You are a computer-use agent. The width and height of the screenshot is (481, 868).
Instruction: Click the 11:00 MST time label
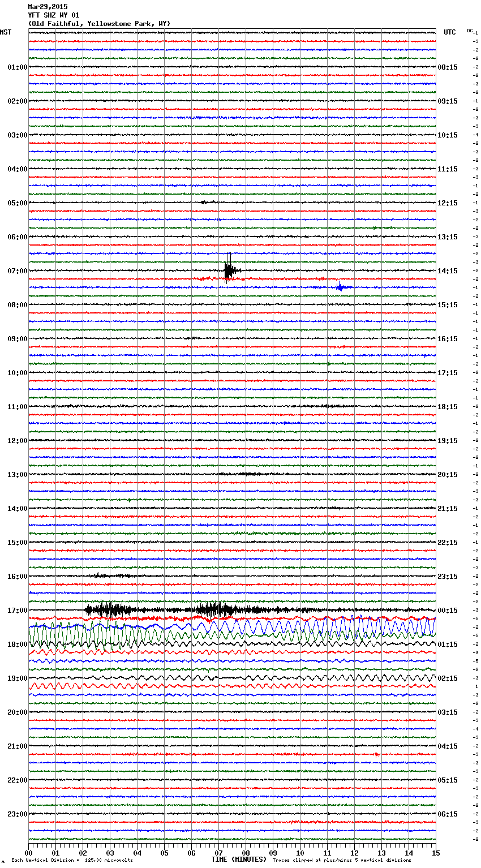pos(18,407)
